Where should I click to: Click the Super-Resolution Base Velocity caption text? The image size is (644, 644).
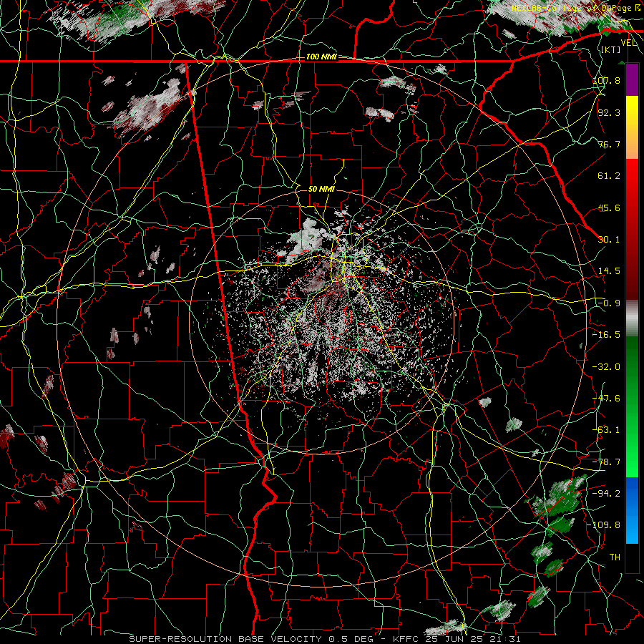pos(324,639)
